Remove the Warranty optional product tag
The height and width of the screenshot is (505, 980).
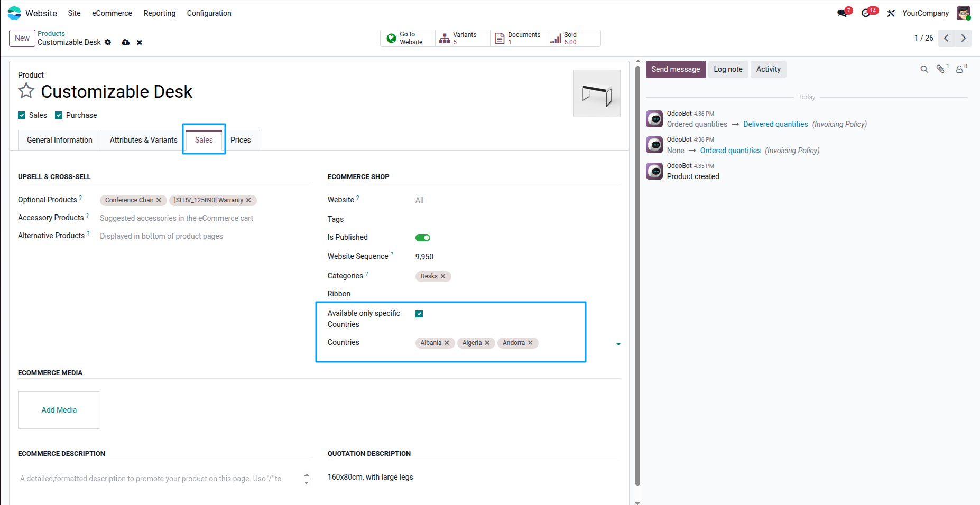248,200
